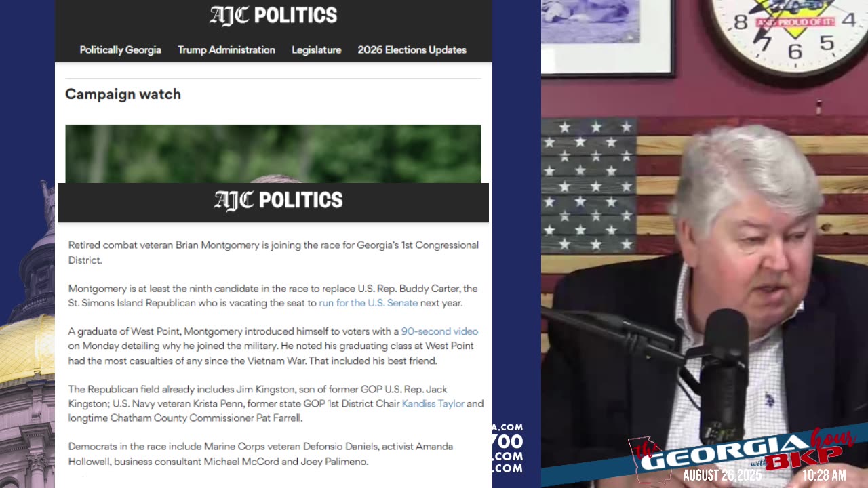Open the Politically Georgia nav item
This screenshot has width=868, height=488.
point(120,50)
